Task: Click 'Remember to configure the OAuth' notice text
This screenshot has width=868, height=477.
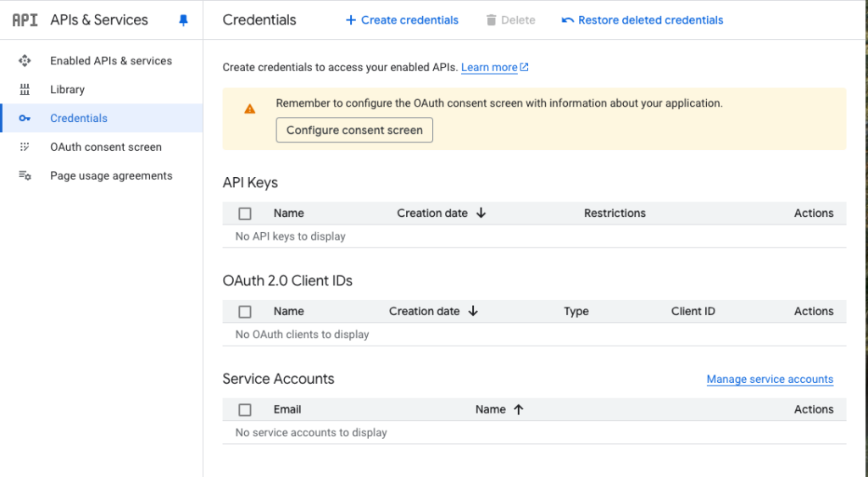Action: (x=499, y=103)
